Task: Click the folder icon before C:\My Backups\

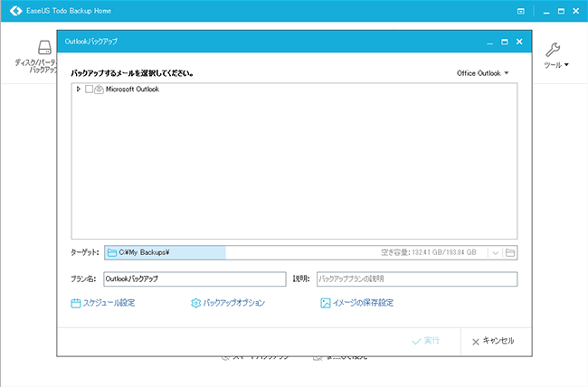Action: [x=112, y=253]
